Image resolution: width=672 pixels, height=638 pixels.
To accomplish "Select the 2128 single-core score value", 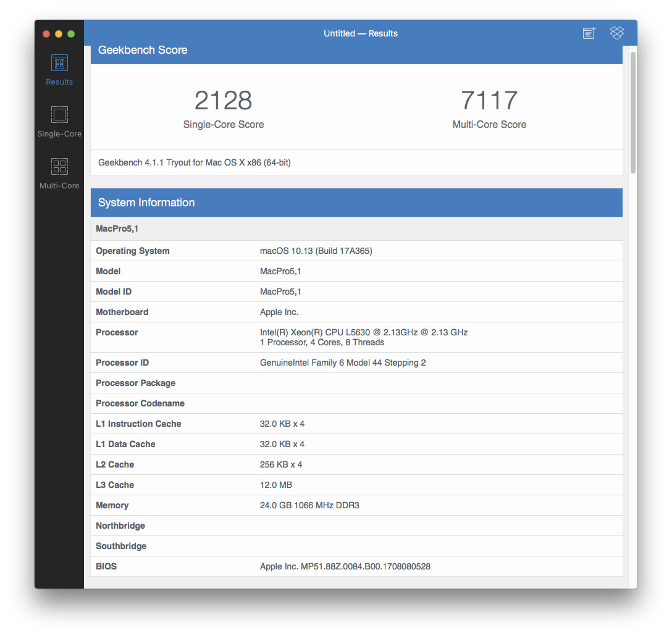I will [224, 100].
